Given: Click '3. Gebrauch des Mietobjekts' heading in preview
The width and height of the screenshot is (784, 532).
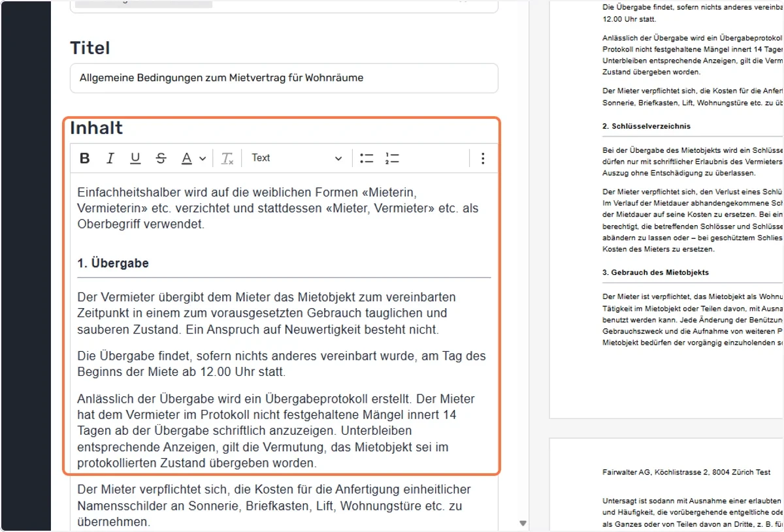Looking at the screenshot, I should 655,272.
